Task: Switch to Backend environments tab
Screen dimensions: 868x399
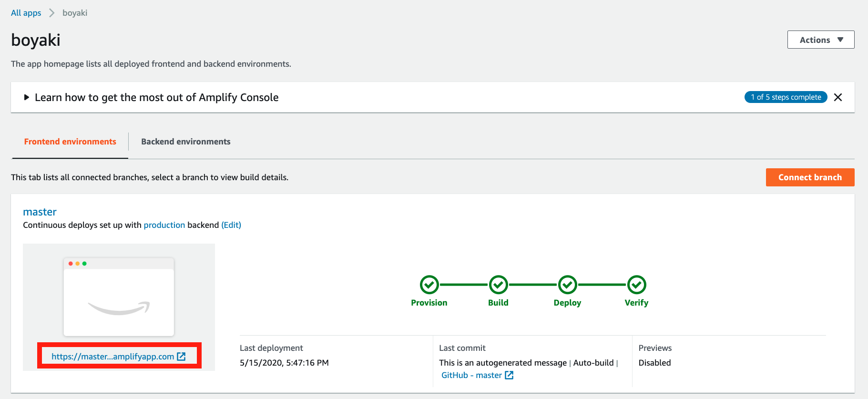Action: pos(186,142)
